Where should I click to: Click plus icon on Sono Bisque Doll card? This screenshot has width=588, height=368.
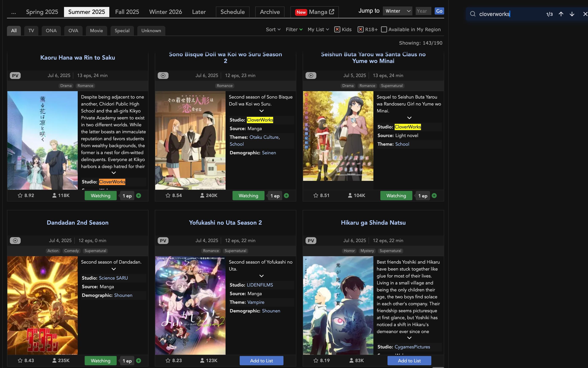point(286,195)
